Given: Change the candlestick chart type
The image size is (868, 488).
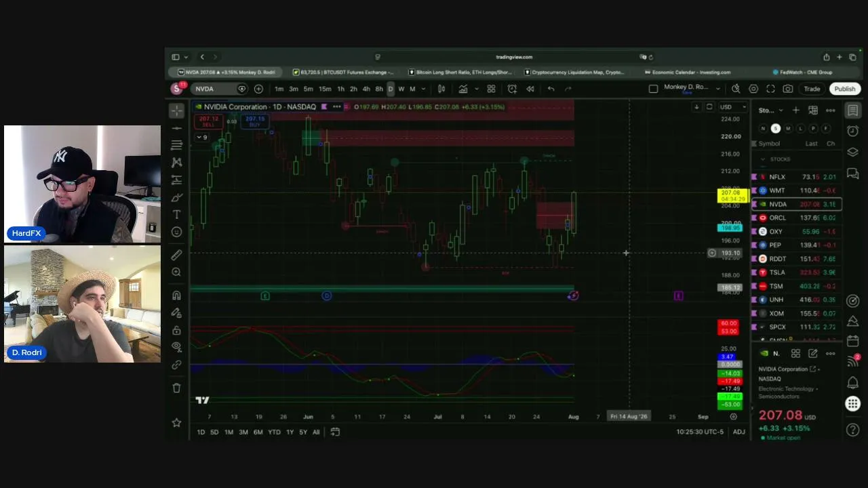Looking at the screenshot, I should [x=441, y=89].
